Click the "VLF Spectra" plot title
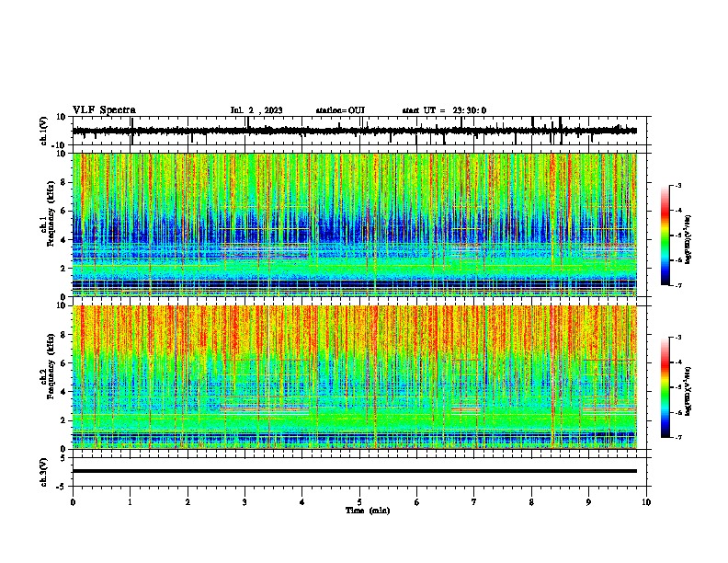The image size is (728, 563). 104,110
